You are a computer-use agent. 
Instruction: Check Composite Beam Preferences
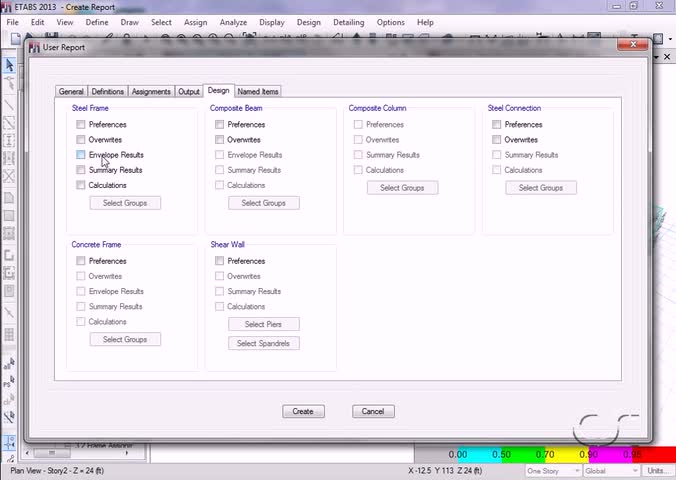tap(219, 125)
